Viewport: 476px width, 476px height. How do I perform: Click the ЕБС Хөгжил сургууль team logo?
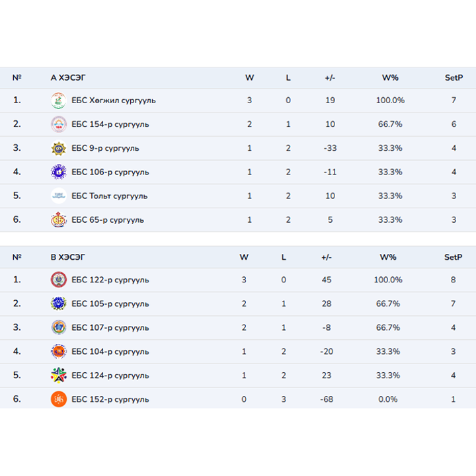pyautogui.click(x=59, y=100)
